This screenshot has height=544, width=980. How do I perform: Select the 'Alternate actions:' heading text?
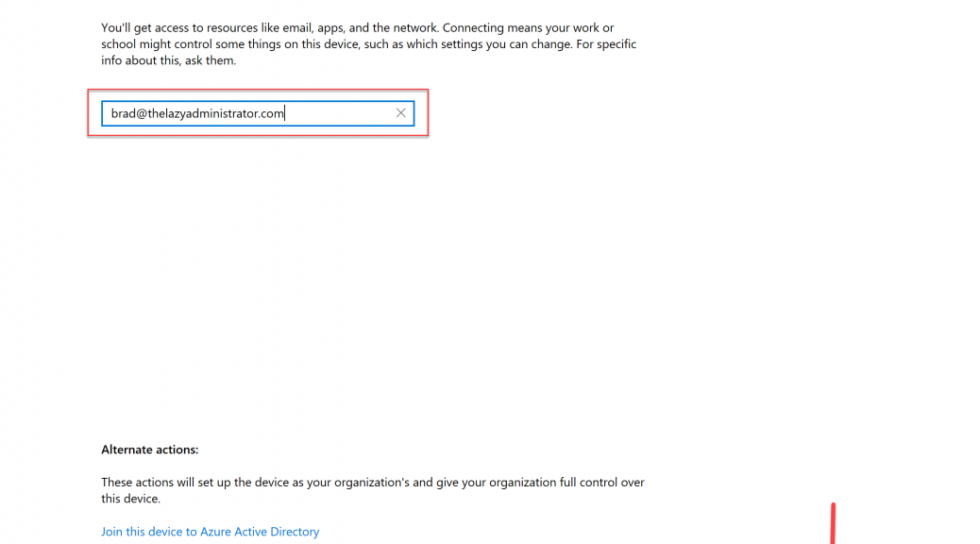150,450
